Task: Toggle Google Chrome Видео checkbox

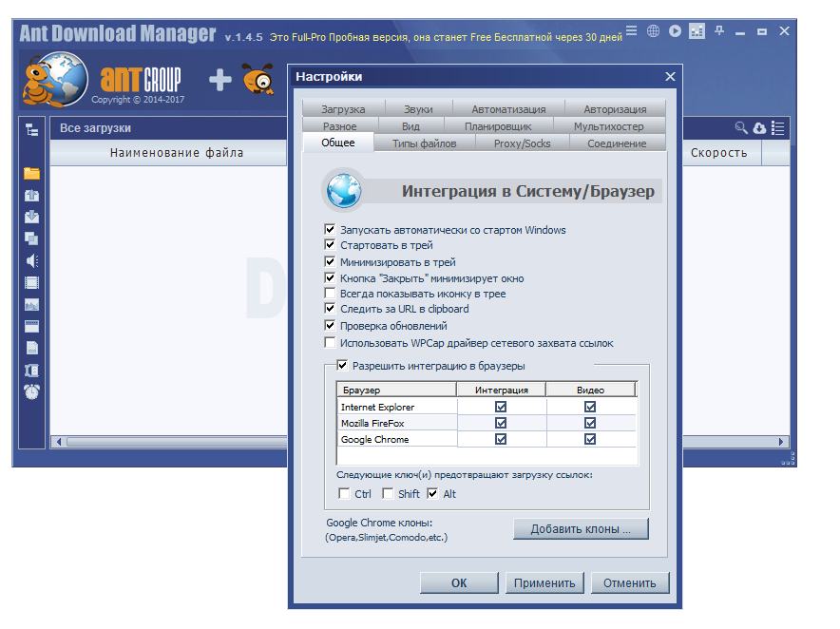Action: pos(590,439)
